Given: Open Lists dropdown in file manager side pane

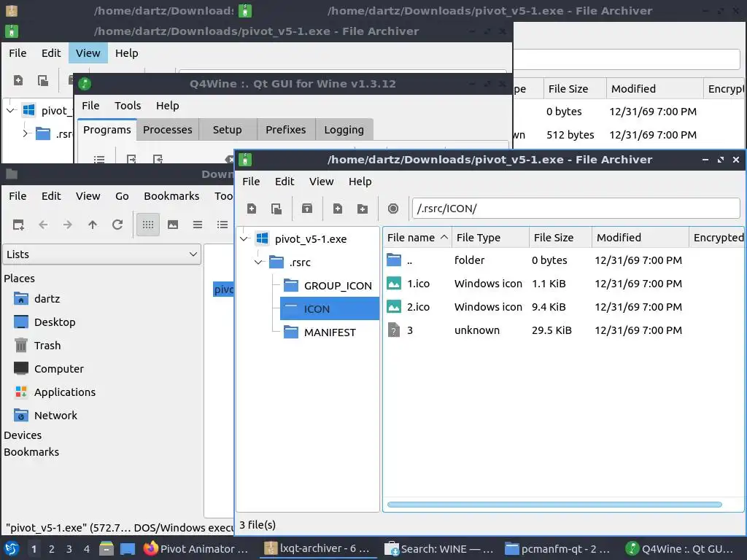Looking at the screenshot, I should tap(101, 254).
